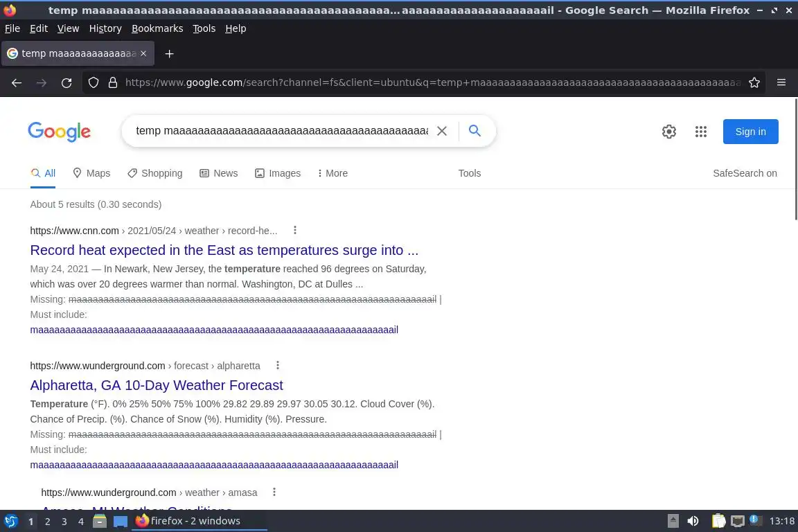Click the eject removable media tray icon
The width and height of the screenshot is (798, 532).
(x=673, y=521)
